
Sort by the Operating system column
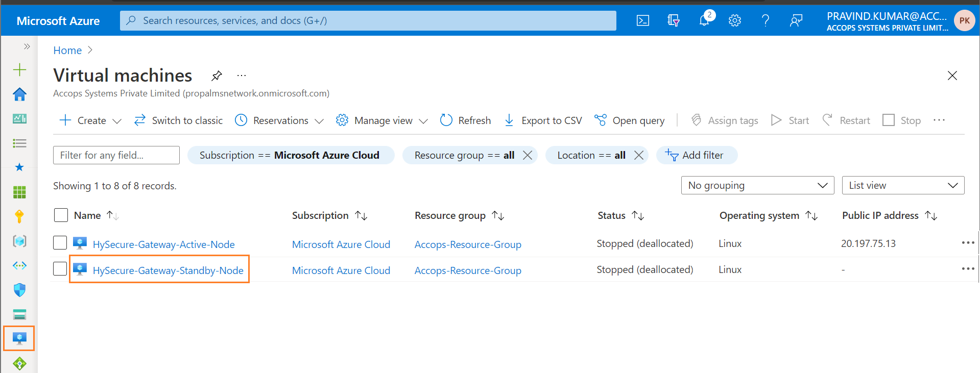[769, 215]
